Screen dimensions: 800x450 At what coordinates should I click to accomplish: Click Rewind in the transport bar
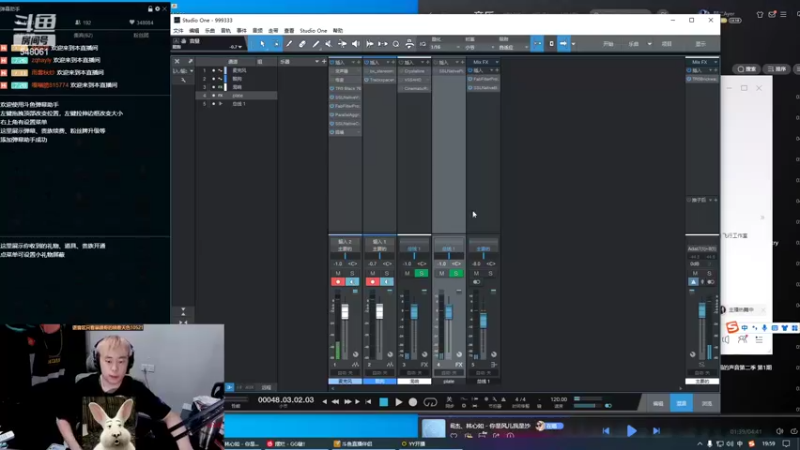(335, 402)
